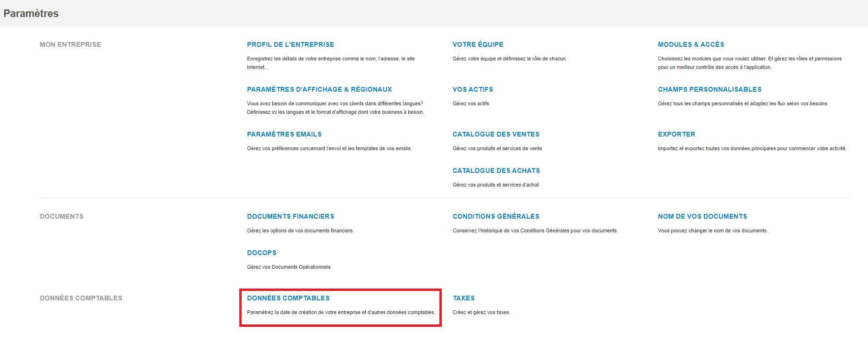Screen dimensions: 868x341
Task: Click 'Vous avez besoin de communiquer' description
Action: pyautogui.click(x=335, y=108)
